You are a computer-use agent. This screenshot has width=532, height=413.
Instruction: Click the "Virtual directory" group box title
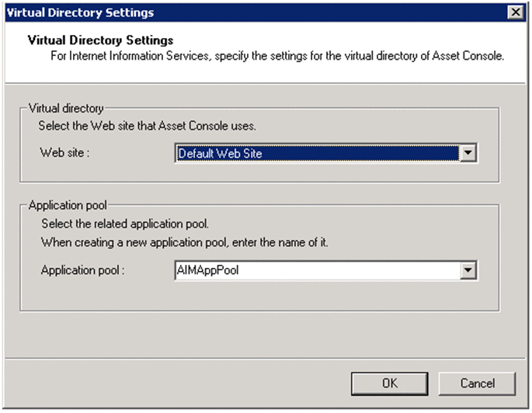(65, 109)
